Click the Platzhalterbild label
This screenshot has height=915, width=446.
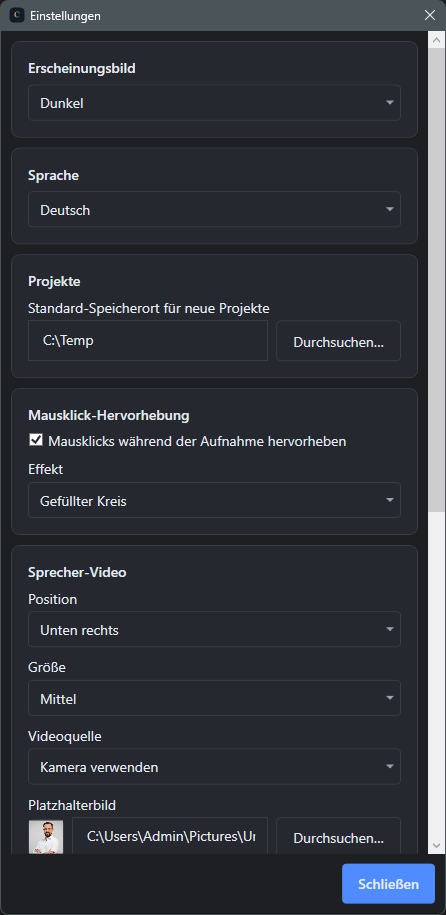click(x=72, y=805)
